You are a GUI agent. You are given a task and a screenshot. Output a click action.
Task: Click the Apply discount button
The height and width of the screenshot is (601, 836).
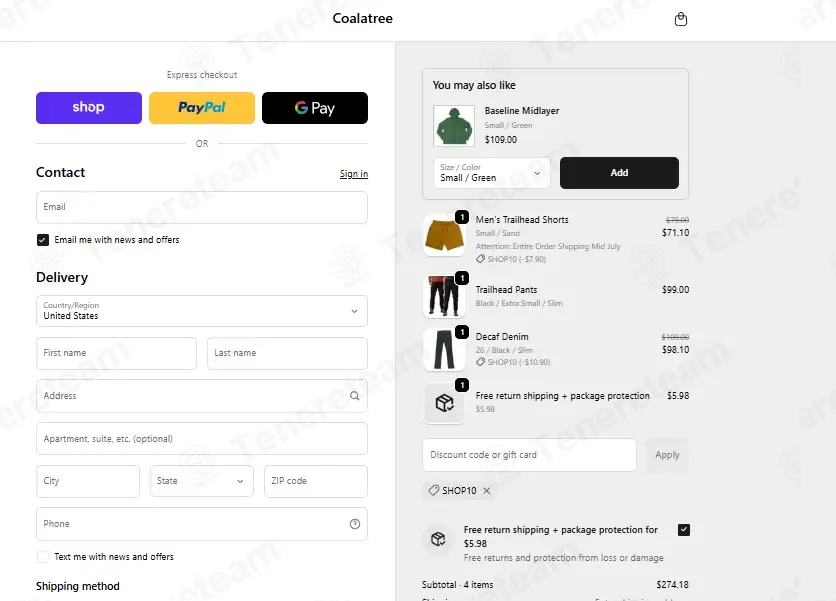(667, 455)
